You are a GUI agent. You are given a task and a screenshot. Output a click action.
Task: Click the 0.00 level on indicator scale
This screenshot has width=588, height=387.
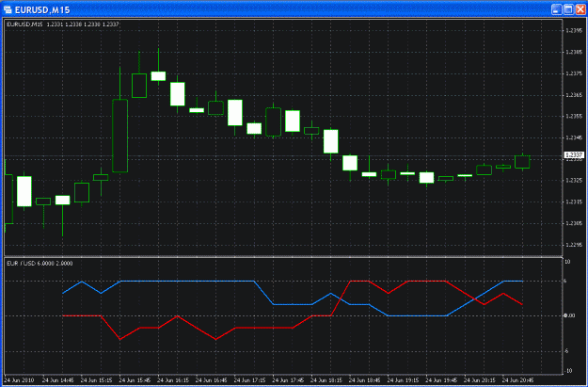(569, 315)
